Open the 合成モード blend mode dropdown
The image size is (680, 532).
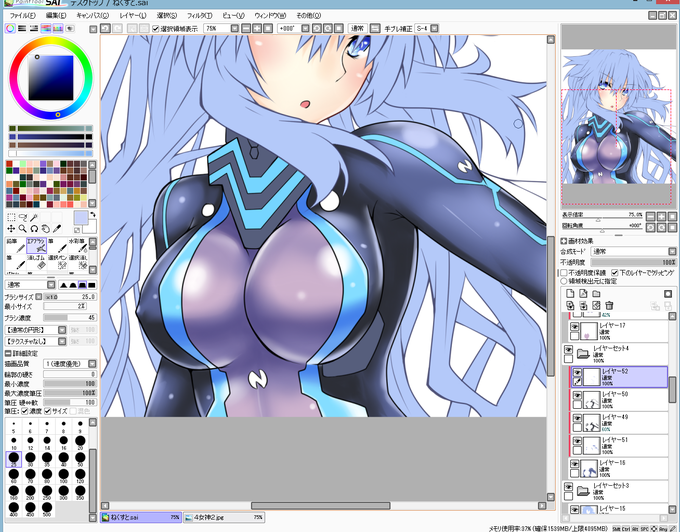pos(672,251)
